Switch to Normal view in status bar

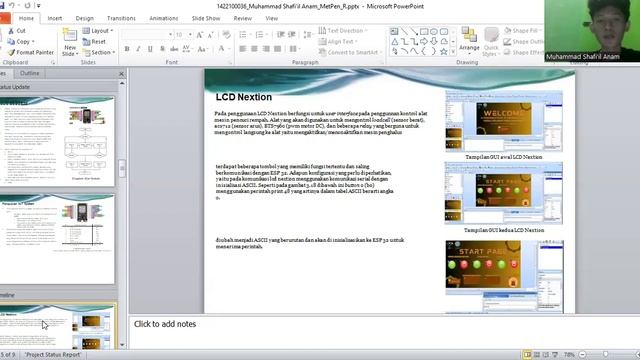tap(527, 355)
